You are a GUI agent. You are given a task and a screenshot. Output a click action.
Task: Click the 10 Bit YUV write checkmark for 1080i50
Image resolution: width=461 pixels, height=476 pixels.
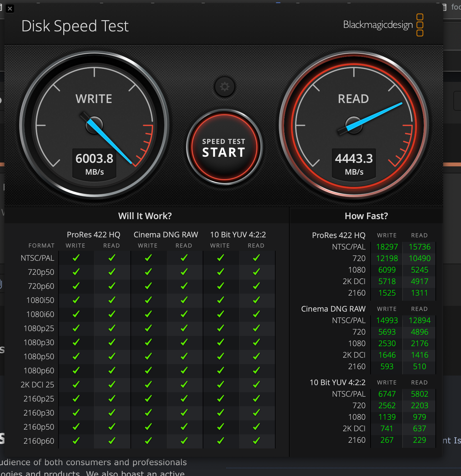tap(220, 300)
